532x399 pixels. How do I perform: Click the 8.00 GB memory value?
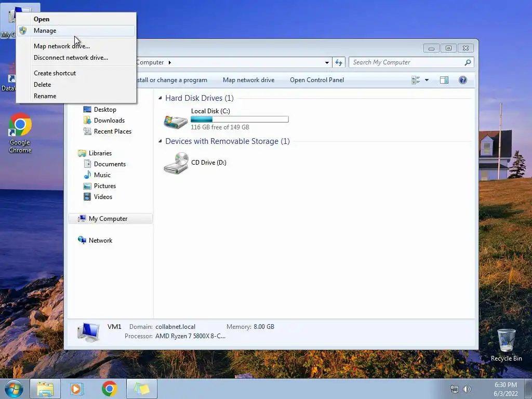[264, 327]
